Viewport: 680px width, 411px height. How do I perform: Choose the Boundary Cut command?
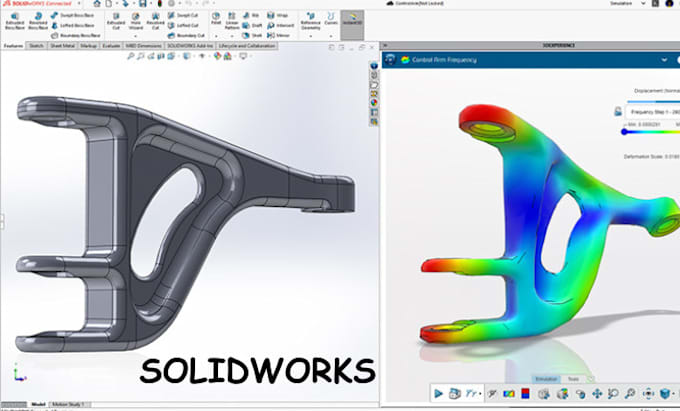[186, 36]
